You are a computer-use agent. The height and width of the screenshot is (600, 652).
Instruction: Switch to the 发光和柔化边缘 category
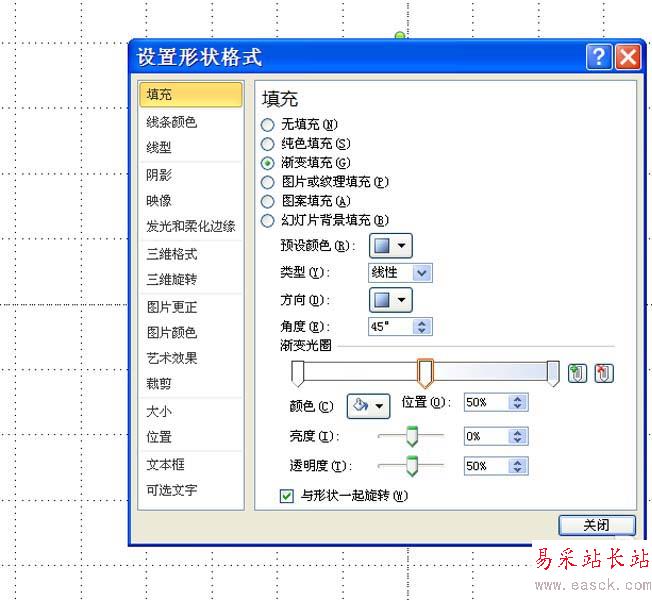(191, 226)
